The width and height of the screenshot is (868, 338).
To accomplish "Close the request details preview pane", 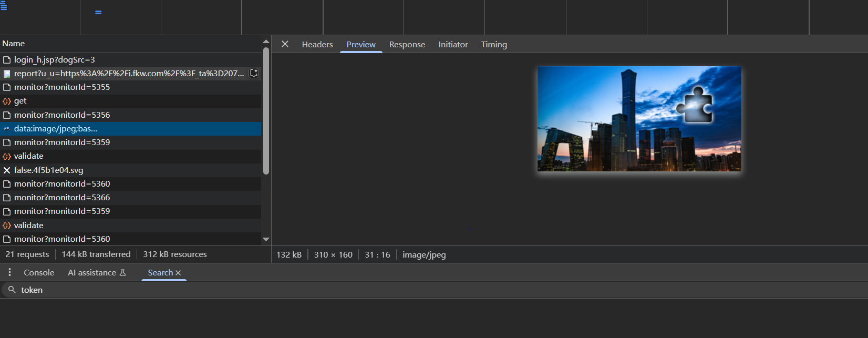I will pos(285,44).
